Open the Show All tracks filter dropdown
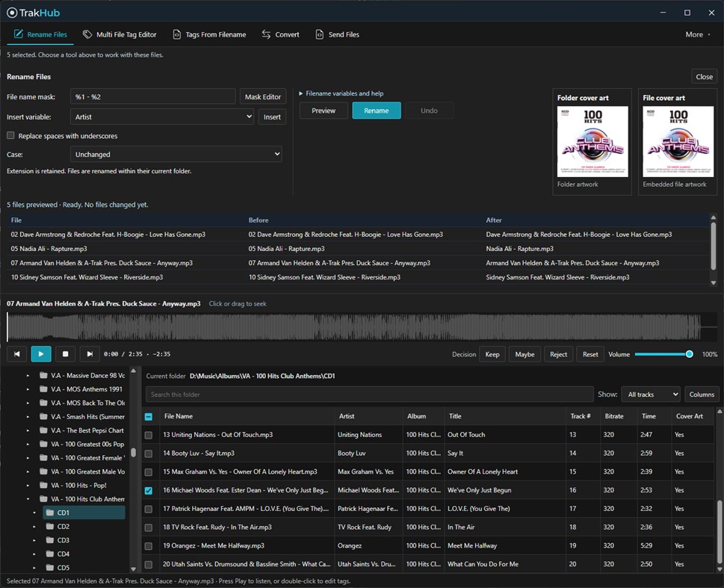The height and width of the screenshot is (588, 724). (x=651, y=394)
